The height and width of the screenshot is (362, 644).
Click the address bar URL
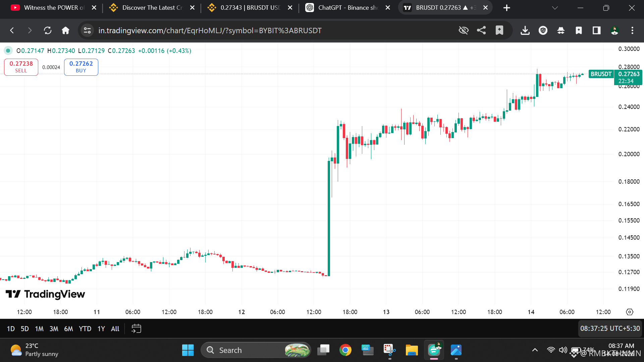click(x=210, y=31)
